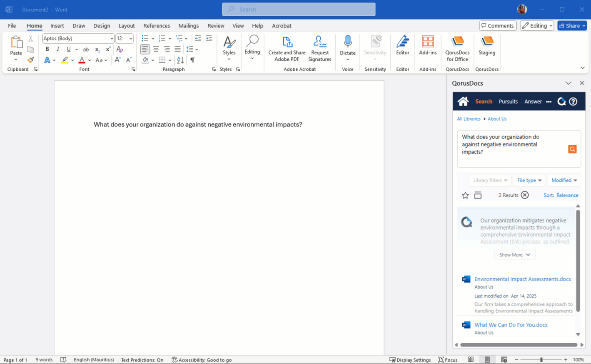Expand the File type filter dropdown
Image resolution: width=591 pixels, height=364 pixels.
(529, 180)
